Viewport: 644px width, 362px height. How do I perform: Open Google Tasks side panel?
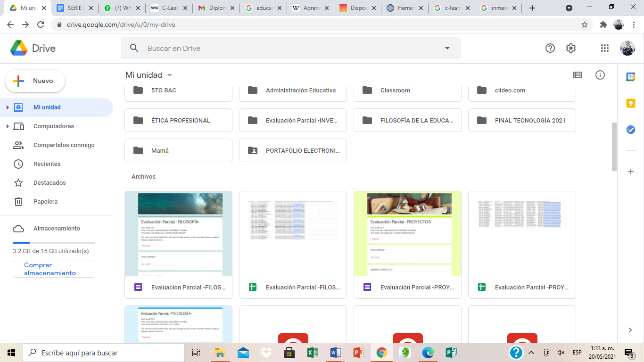(x=631, y=130)
